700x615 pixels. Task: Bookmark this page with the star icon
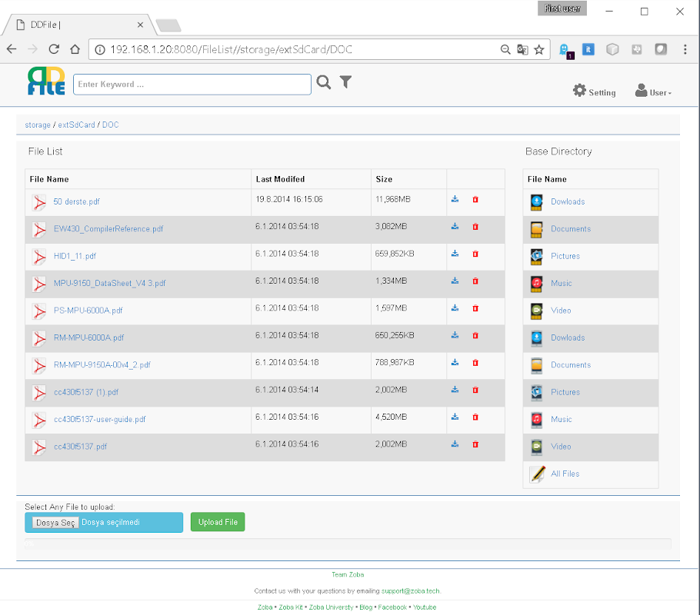(x=539, y=49)
